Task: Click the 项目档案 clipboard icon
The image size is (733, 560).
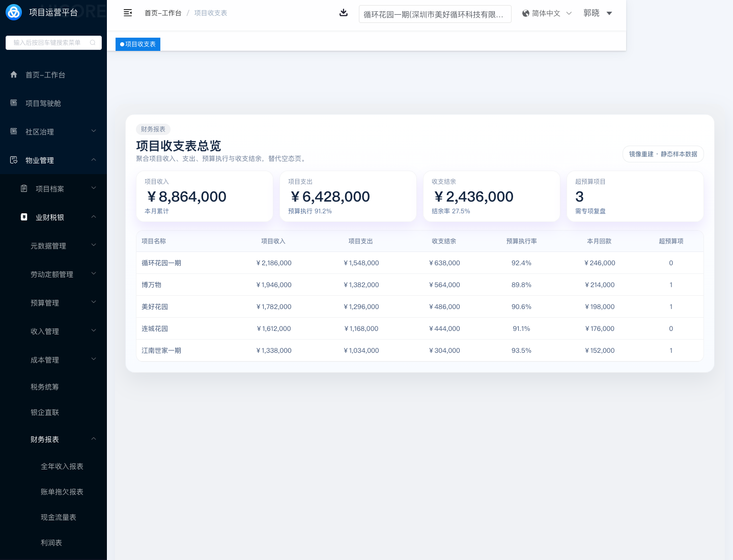Action: (x=24, y=189)
